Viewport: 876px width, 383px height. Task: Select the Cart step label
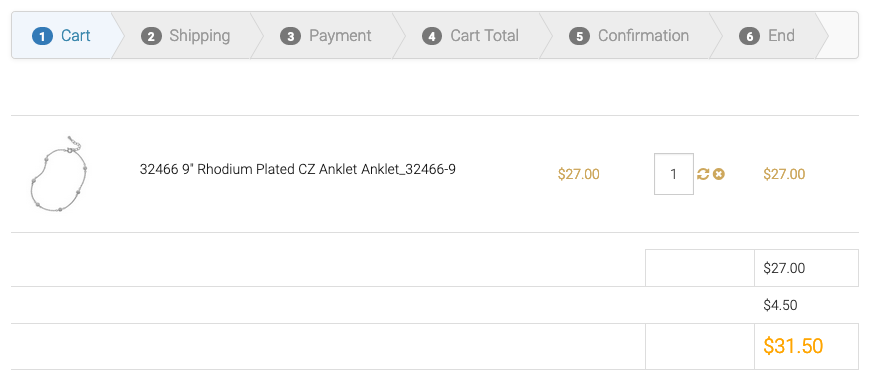[x=76, y=36]
